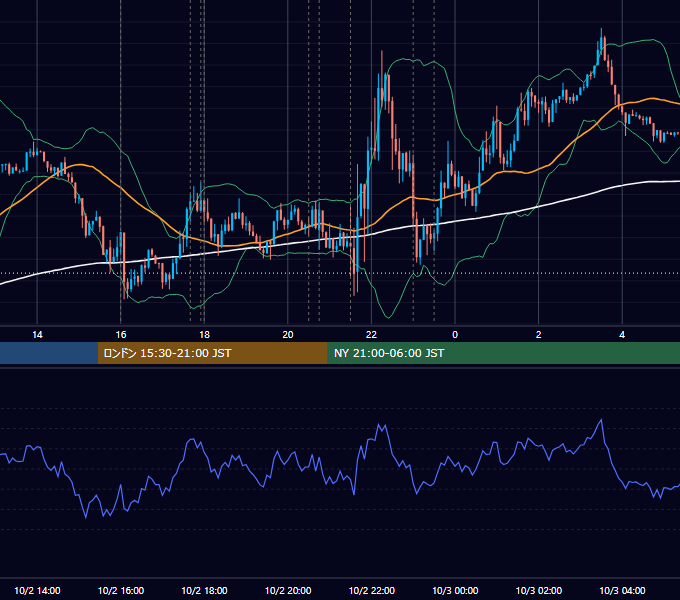Click the hour label 2 on price chart axis
Viewport: 680px width, 600px height.
tap(539, 335)
